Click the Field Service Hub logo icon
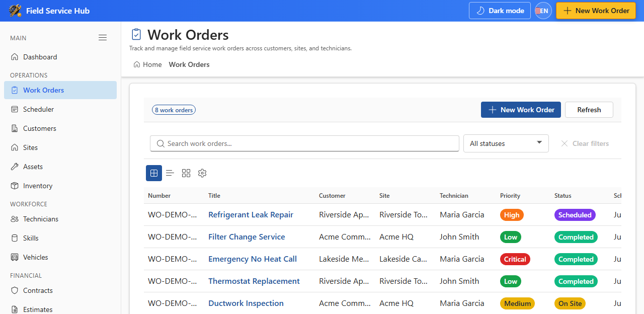Image resolution: width=644 pixels, height=314 pixels. 15,11
